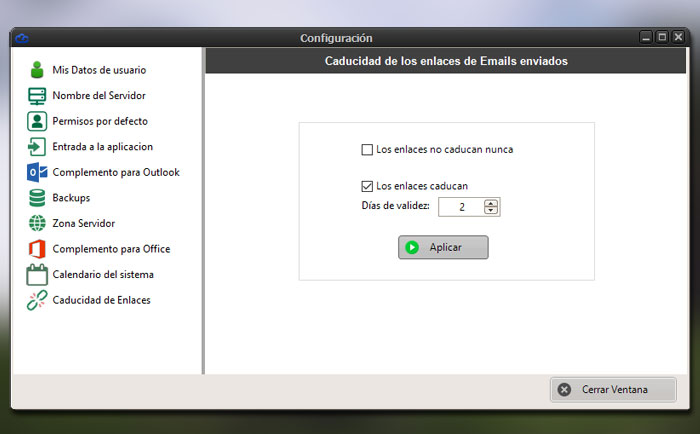
Task: Open Caducidad de Enlaces section
Action: click(x=101, y=300)
